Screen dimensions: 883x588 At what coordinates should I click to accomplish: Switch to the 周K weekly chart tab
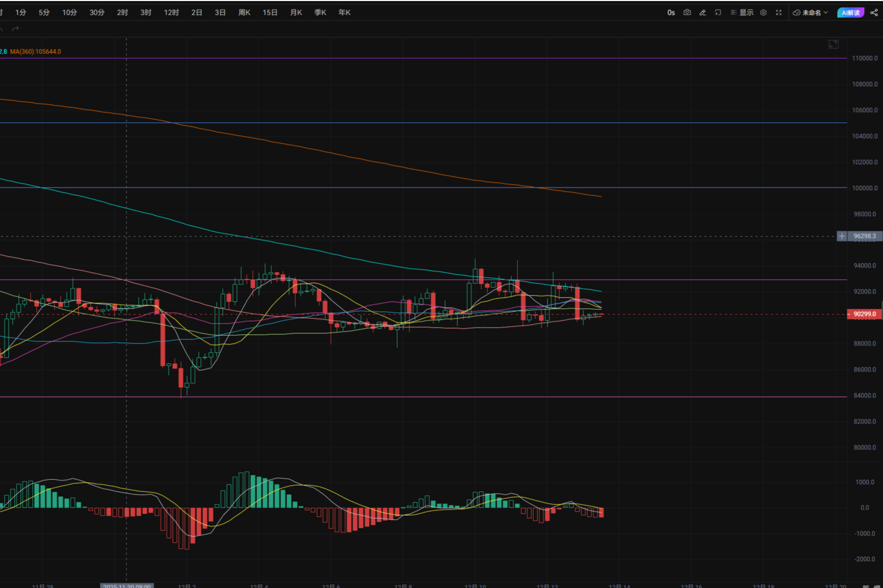244,12
